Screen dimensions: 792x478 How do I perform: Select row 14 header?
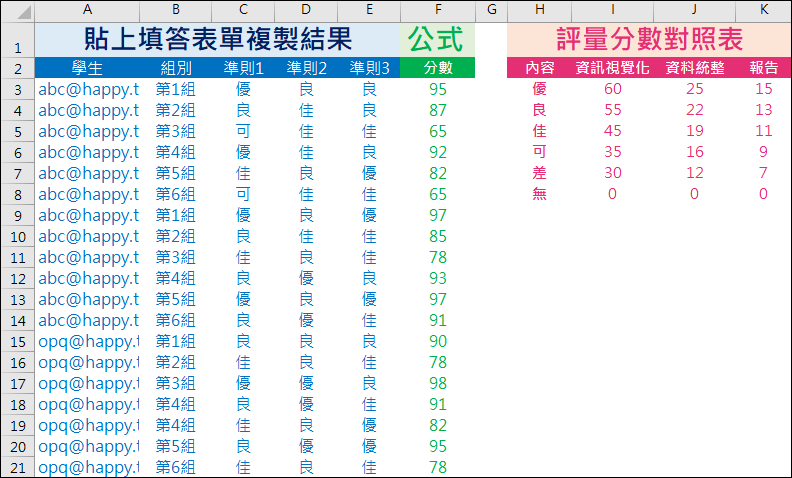[18, 320]
